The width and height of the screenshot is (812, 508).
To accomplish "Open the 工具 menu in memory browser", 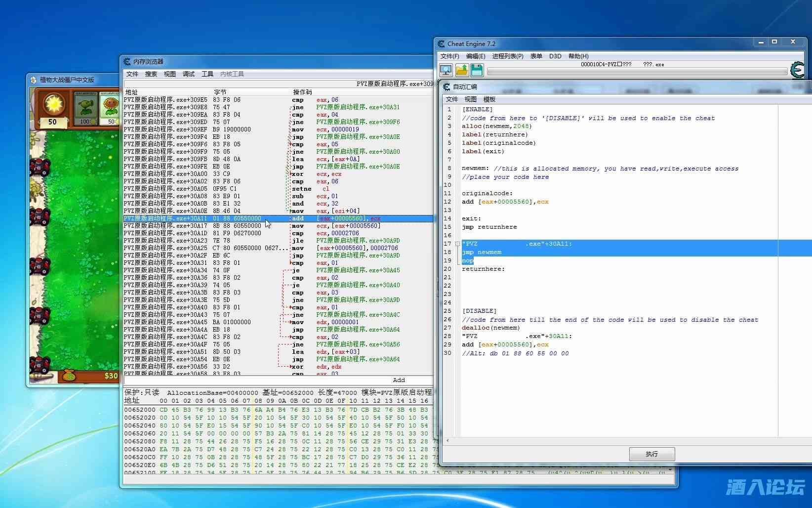I will coord(207,74).
